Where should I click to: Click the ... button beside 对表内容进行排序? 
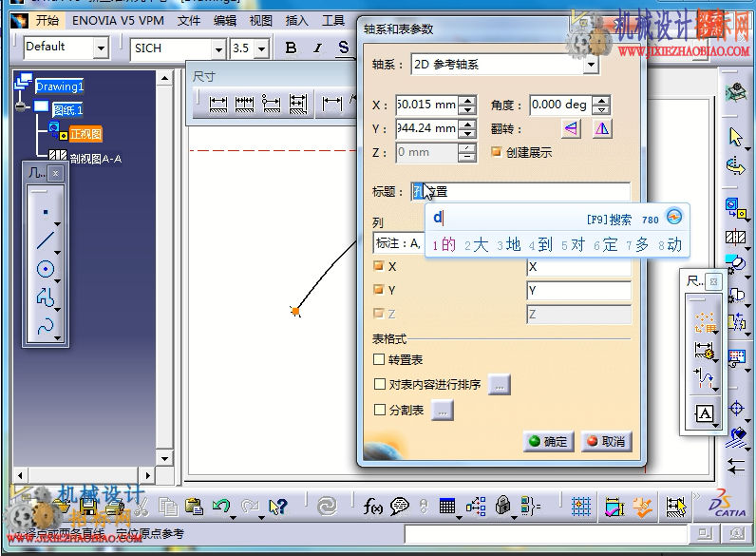pyautogui.click(x=499, y=385)
